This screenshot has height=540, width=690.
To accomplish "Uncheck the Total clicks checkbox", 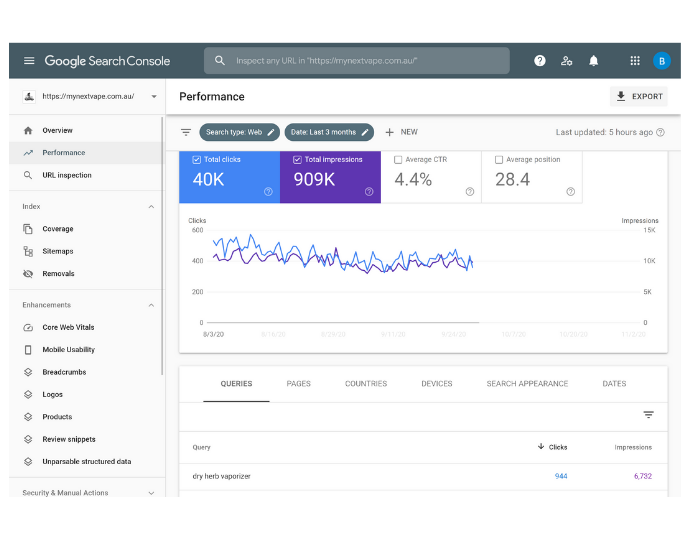I will coord(197,160).
